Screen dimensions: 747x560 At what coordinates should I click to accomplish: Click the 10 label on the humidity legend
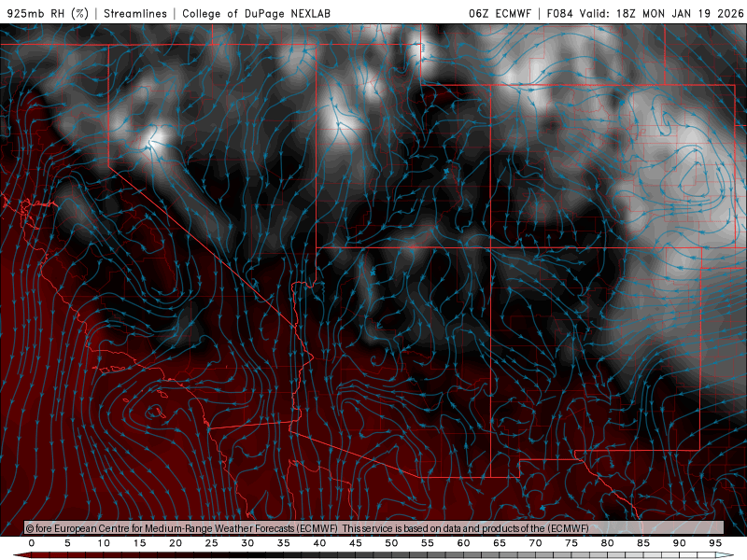tap(104, 543)
